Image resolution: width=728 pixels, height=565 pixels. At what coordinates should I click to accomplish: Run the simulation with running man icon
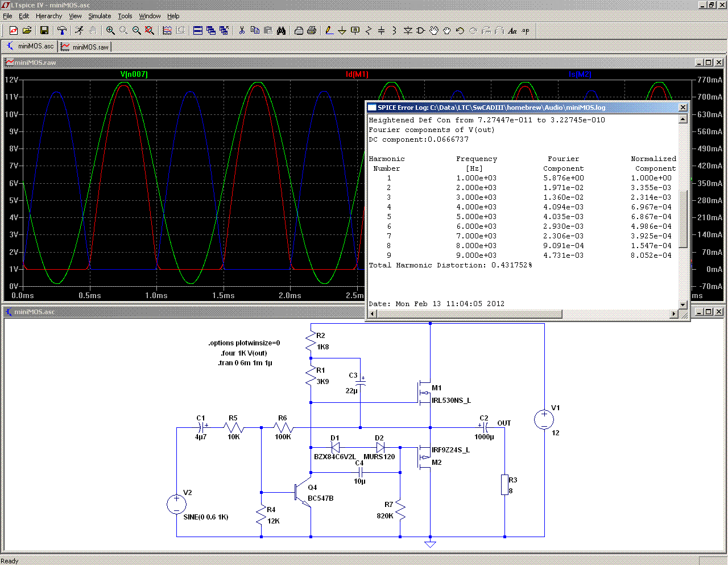pyautogui.click(x=79, y=31)
